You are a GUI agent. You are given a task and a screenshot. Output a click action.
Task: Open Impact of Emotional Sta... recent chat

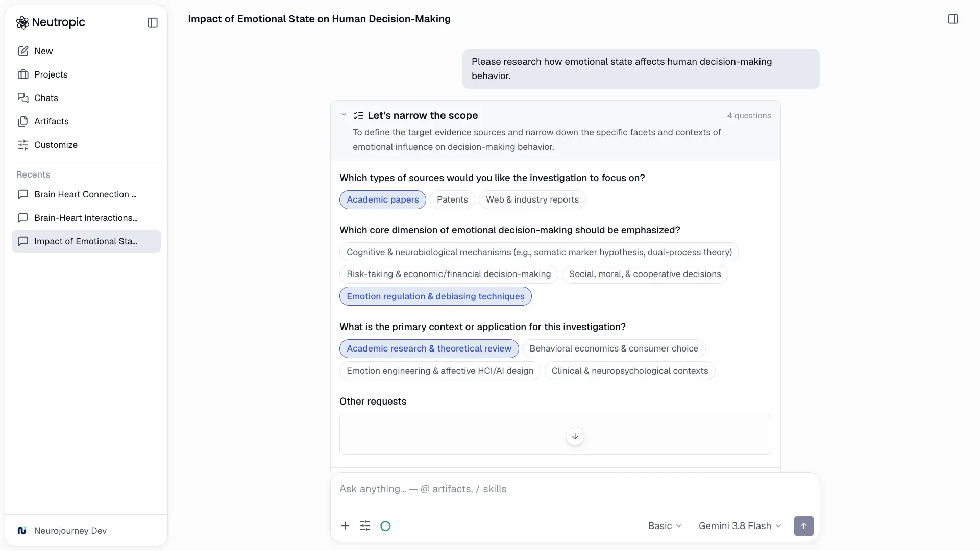pyautogui.click(x=86, y=241)
